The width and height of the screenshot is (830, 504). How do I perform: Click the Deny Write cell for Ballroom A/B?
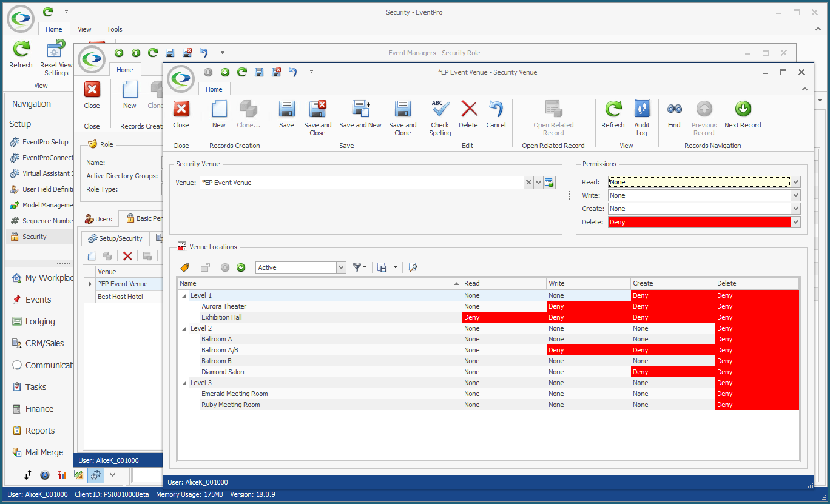point(589,350)
